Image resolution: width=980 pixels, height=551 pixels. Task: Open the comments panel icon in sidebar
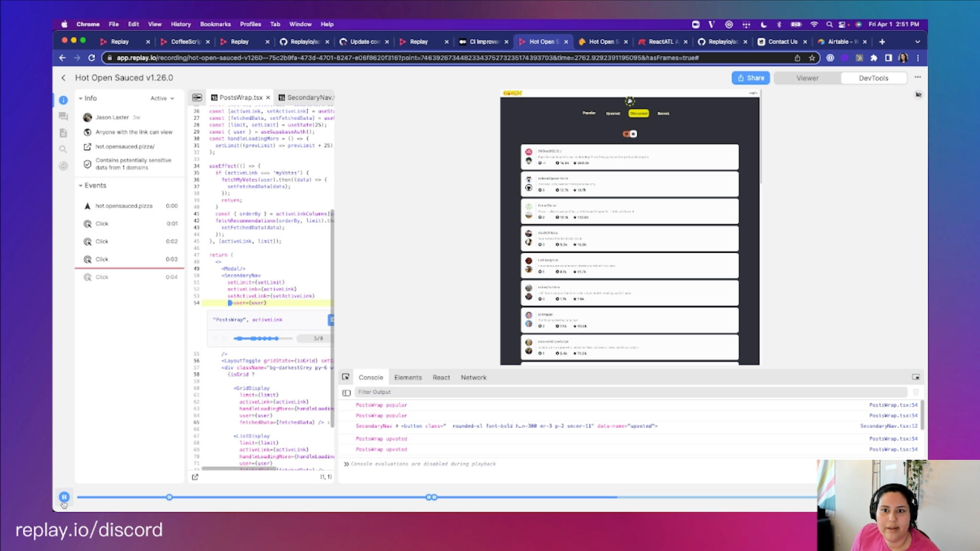pos(63,116)
